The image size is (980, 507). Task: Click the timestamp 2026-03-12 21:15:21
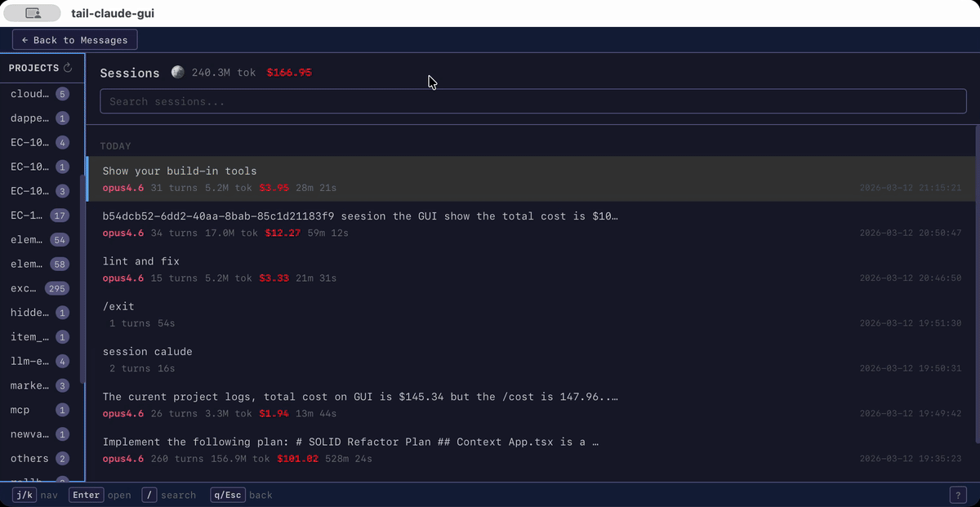pos(911,188)
